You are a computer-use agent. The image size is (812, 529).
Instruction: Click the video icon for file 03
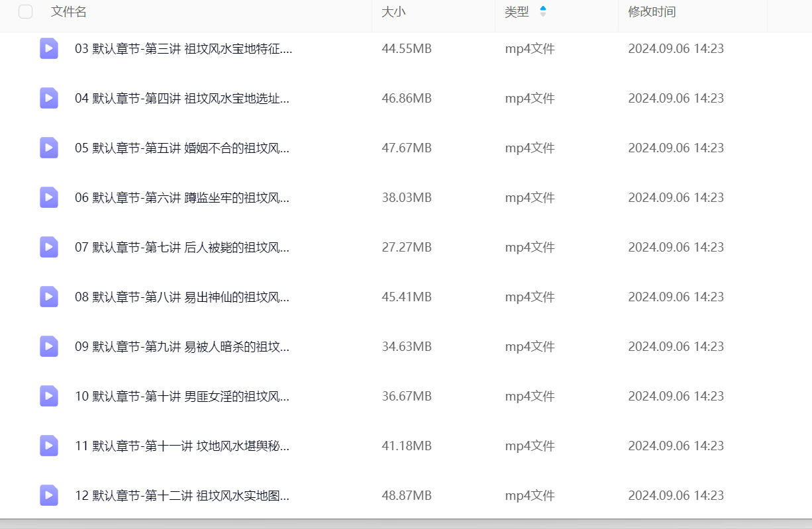pos(48,48)
